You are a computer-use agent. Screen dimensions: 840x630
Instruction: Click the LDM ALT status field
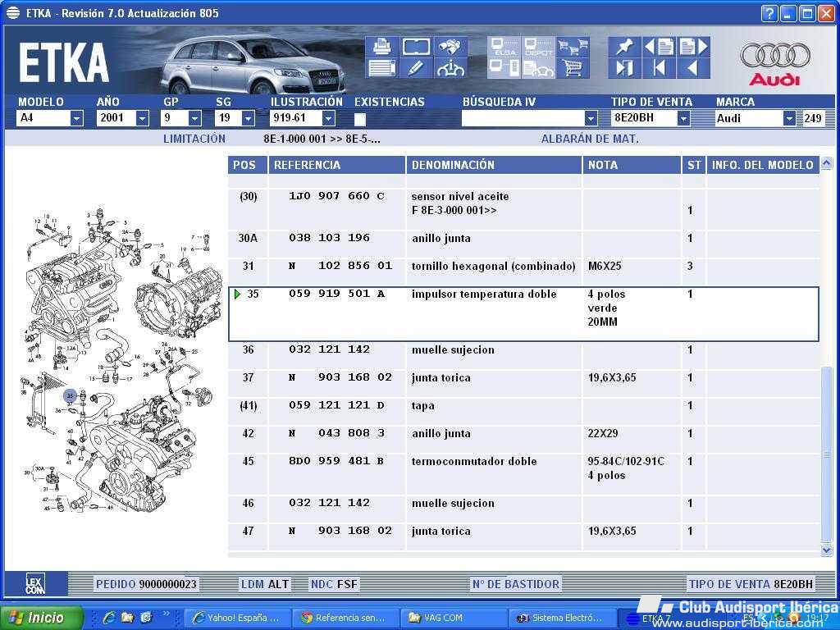(x=265, y=584)
